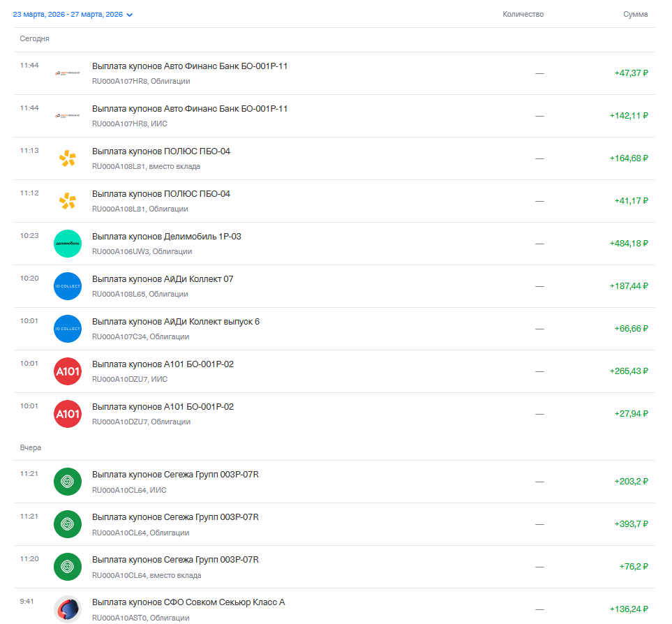Viewport: 672px width, 624px height.
Task: Open 'Выплата купонов А101 БО-001Р-02' above 'RU000A10DZU7, ИИС'
Action: (x=163, y=364)
